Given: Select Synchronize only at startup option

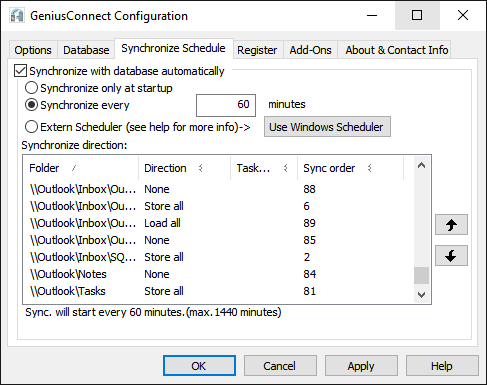Looking at the screenshot, I should pos(31,88).
